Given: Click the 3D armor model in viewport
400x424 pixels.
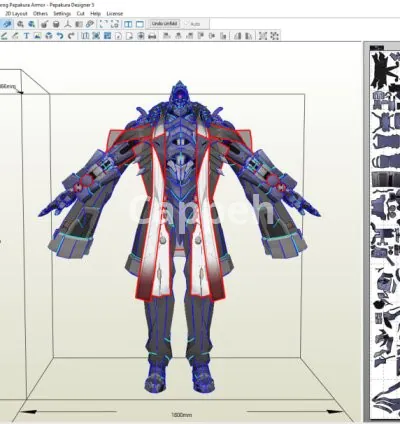Looking at the screenshot, I should [179, 237].
